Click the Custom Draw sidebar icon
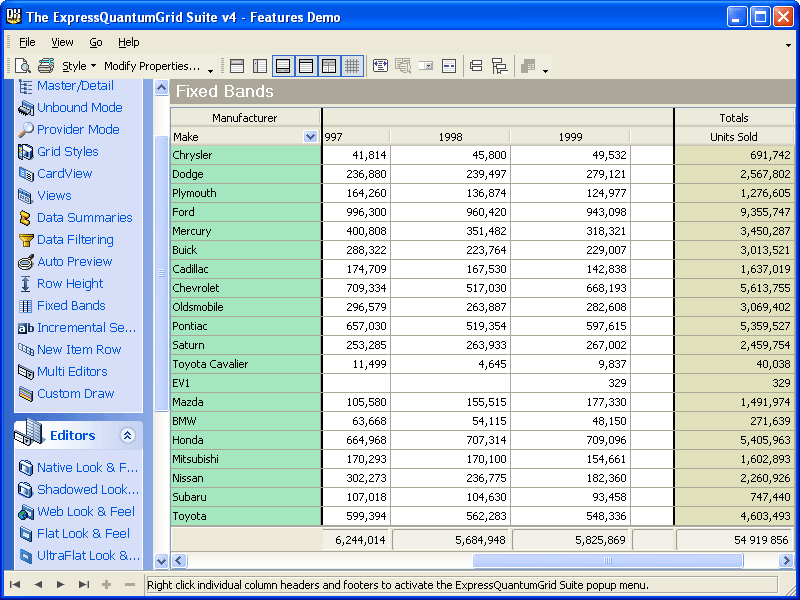800x600 pixels. coord(26,394)
